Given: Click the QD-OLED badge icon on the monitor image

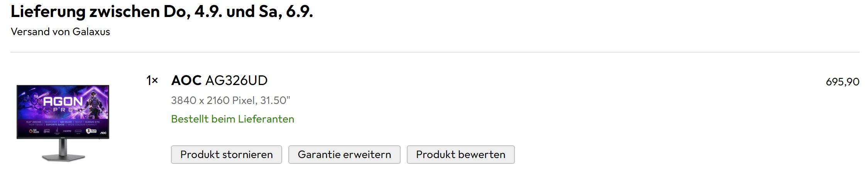Looking at the screenshot, I should (x=34, y=131).
